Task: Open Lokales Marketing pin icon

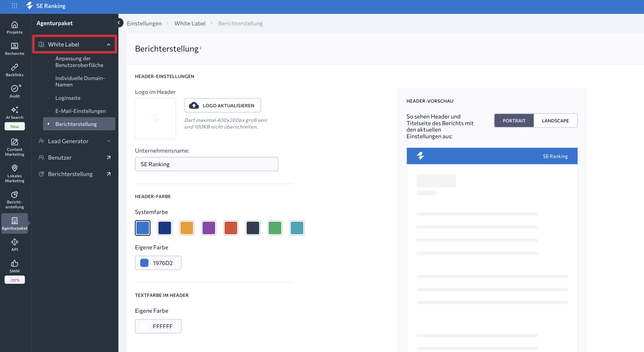Action: coord(15,168)
